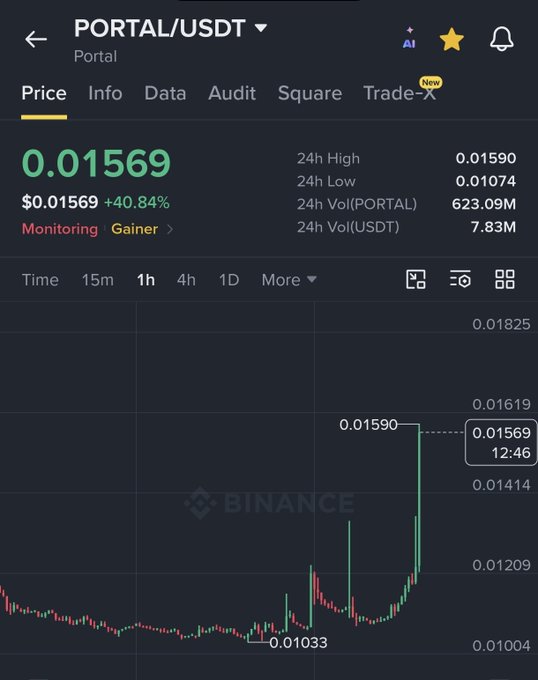Open price alert bell icon

click(x=502, y=39)
